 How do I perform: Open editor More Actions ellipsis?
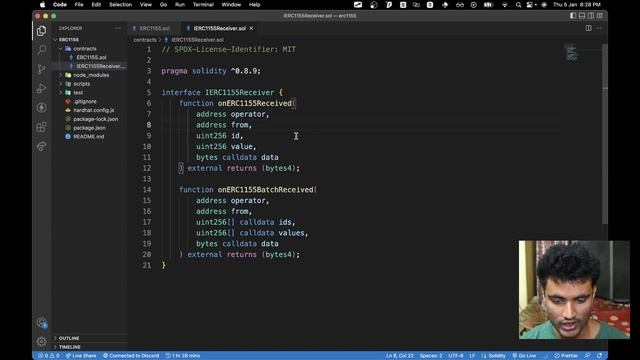pyautogui.click(x=599, y=28)
